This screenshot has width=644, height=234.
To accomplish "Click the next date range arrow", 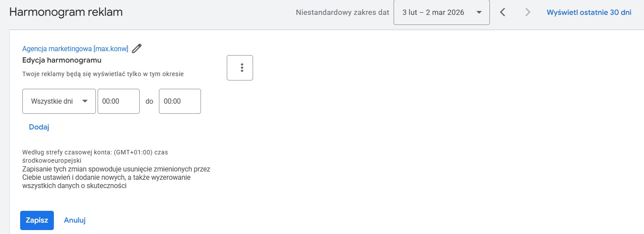I will click(528, 13).
